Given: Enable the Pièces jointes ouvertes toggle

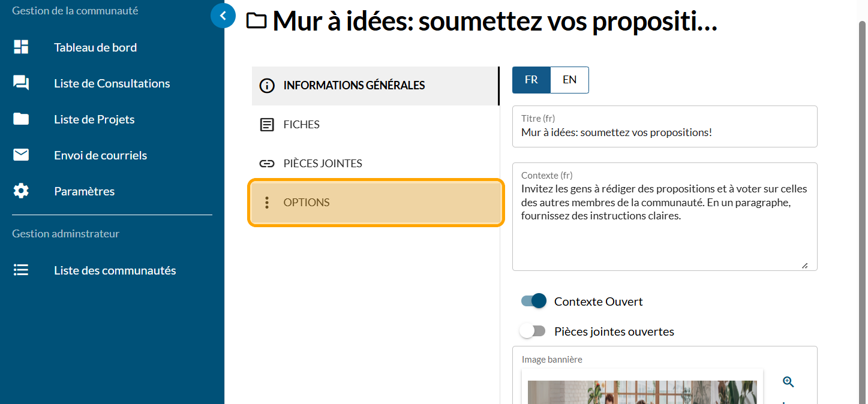Looking at the screenshot, I should point(533,331).
